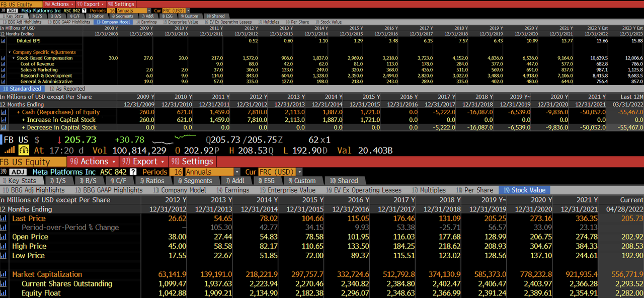Click FB US Equity ticker field in Stock Value panel

click(x=33, y=162)
